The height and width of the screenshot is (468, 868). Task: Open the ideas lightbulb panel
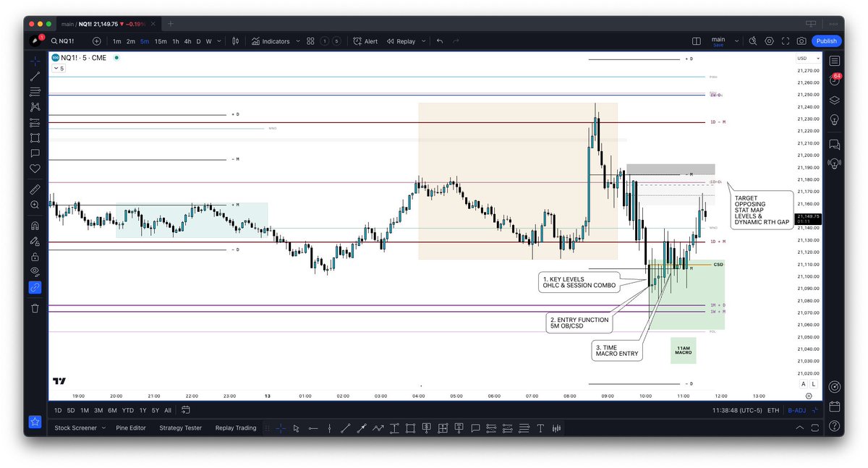(835, 119)
